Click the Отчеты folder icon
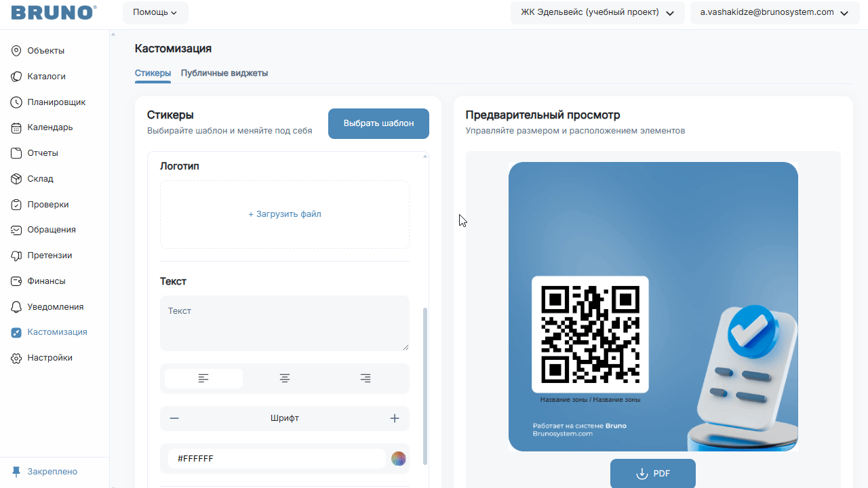868x488 pixels. 17,153
